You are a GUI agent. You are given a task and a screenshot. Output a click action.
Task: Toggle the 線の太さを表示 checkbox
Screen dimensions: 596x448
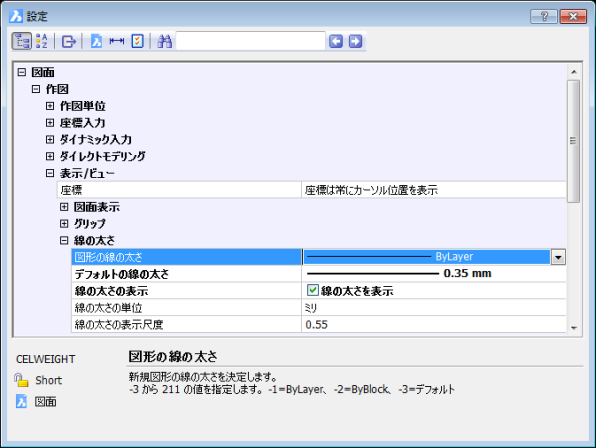312,290
